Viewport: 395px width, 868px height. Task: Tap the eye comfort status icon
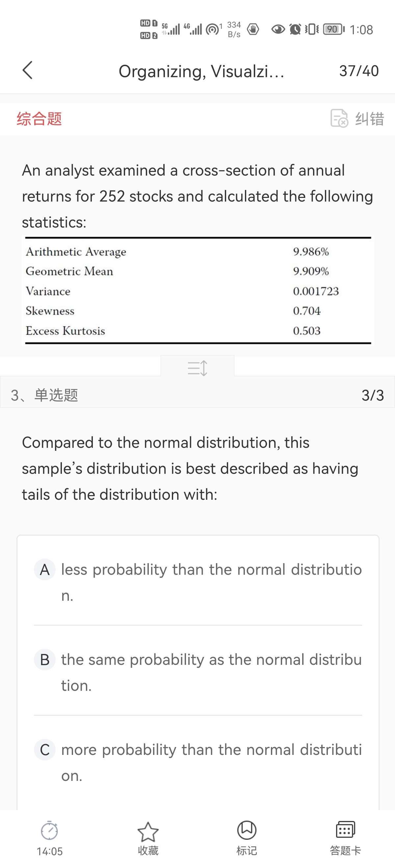click(278, 30)
